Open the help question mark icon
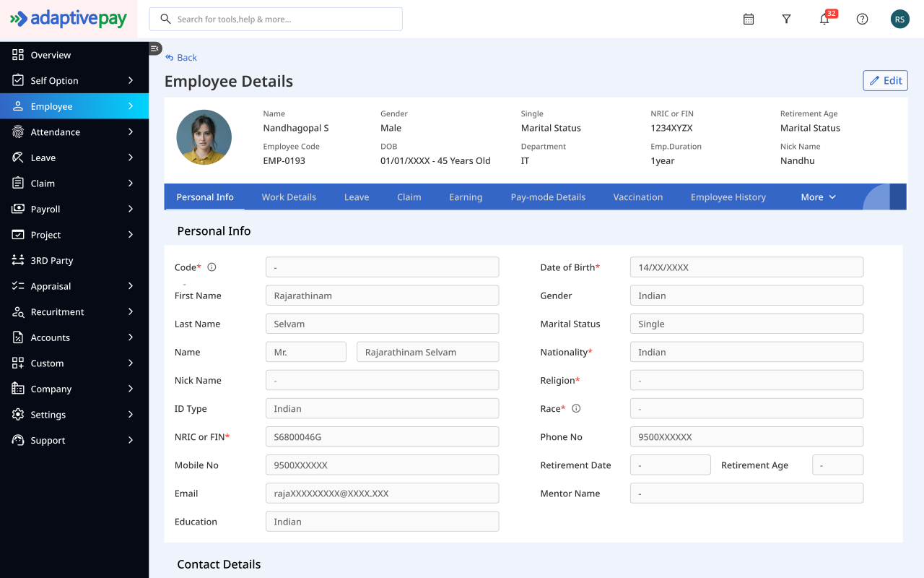The height and width of the screenshot is (578, 924). [862, 20]
